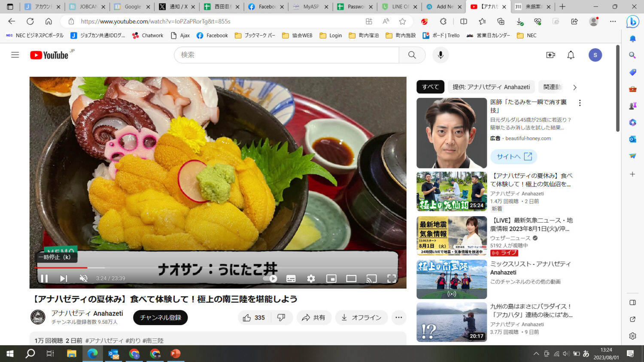The image size is (644, 362).
Task: Toggle subtitles on the video
Action: [291, 278]
